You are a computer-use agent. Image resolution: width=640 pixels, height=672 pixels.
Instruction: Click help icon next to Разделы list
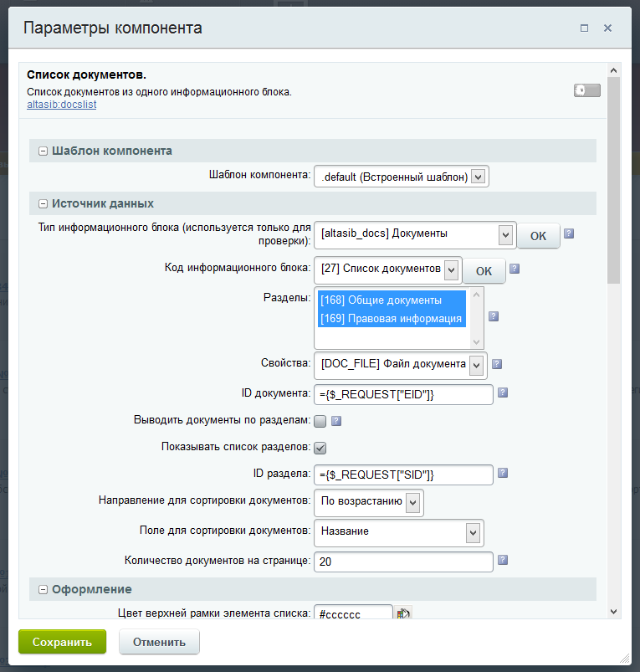click(494, 316)
